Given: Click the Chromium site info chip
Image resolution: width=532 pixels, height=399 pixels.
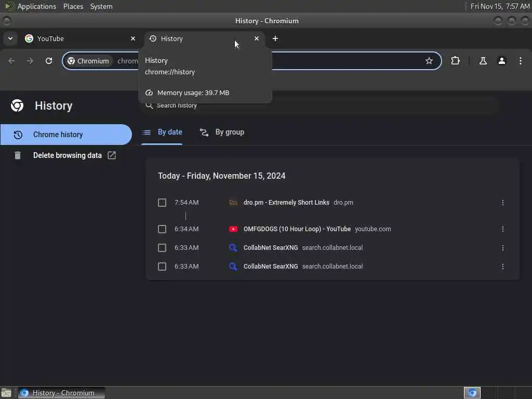Looking at the screenshot, I should click(88, 61).
